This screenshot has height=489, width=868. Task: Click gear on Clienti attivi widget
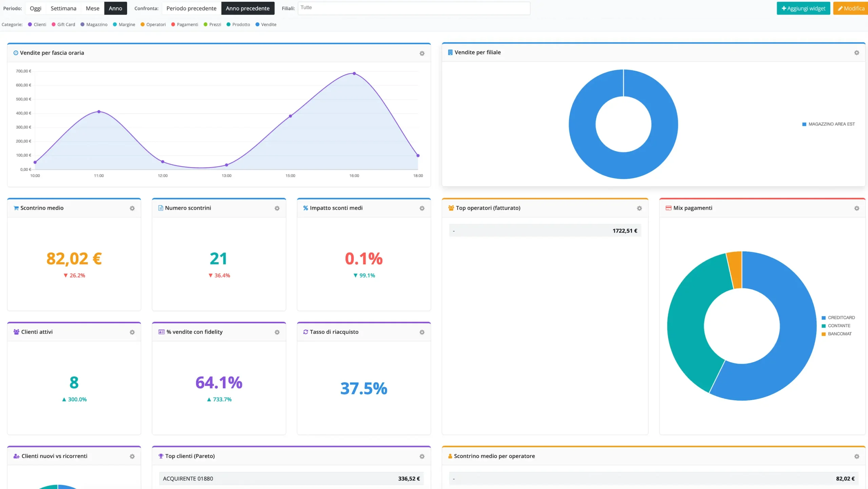pyautogui.click(x=132, y=332)
